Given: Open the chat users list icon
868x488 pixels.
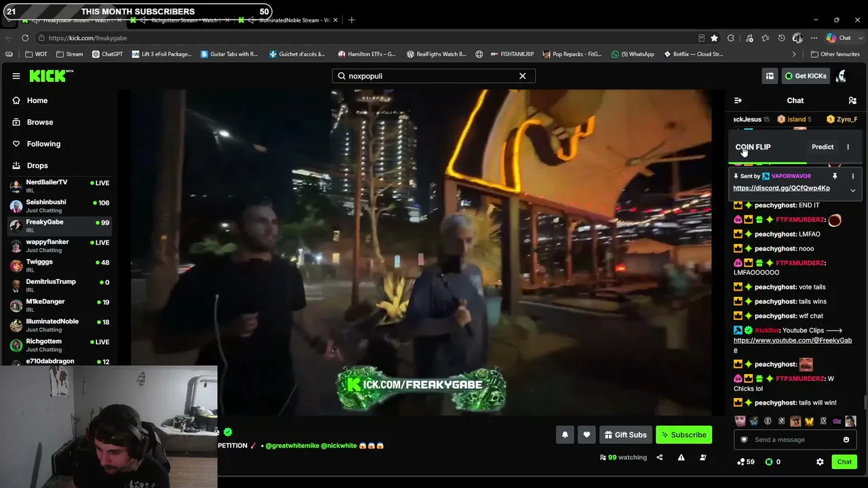Looking at the screenshot, I should click(852, 100).
